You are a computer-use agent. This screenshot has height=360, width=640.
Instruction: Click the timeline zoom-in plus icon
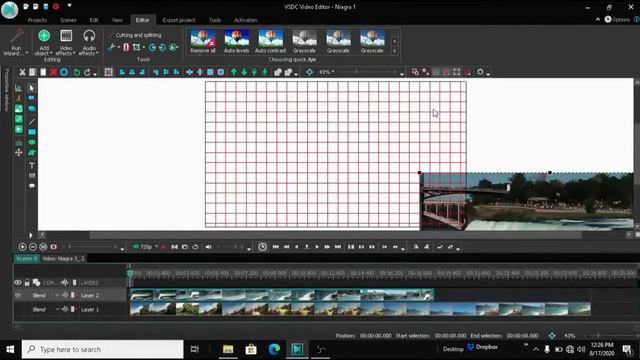click(22, 247)
